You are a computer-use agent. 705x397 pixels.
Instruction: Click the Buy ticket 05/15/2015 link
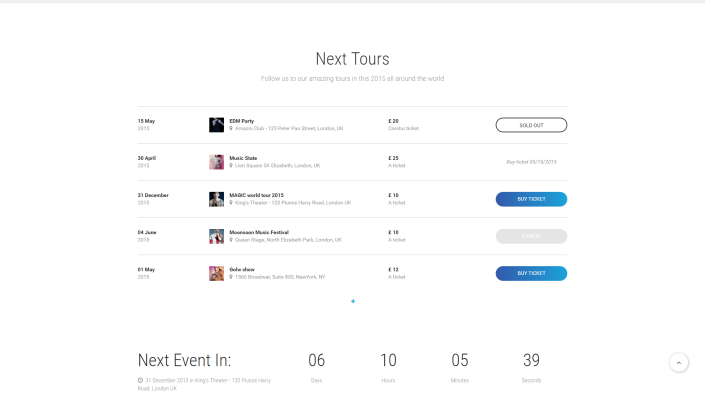click(x=531, y=162)
